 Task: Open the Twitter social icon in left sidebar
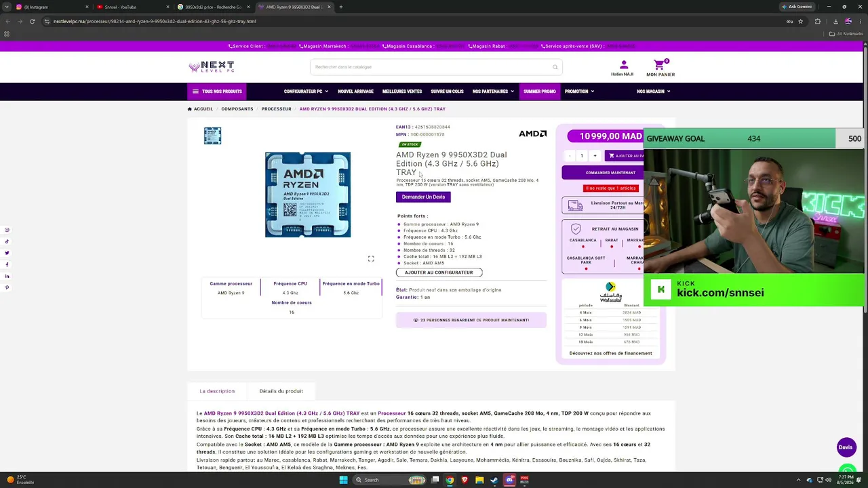click(7, 253)
